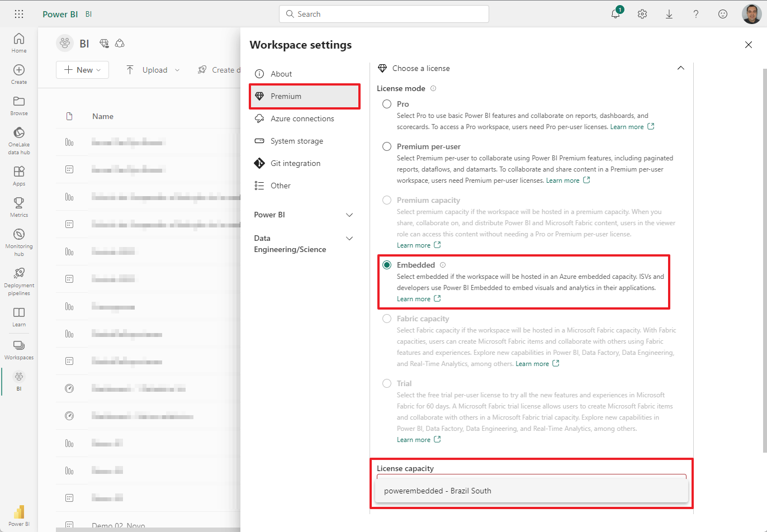Click the download arrow icon in header

click(x=669, y=14)
